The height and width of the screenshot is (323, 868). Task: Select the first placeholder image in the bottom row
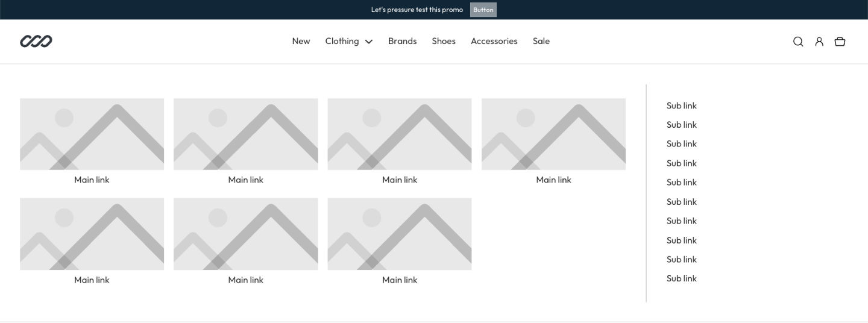pyautogui.click(x=92, y=234)
